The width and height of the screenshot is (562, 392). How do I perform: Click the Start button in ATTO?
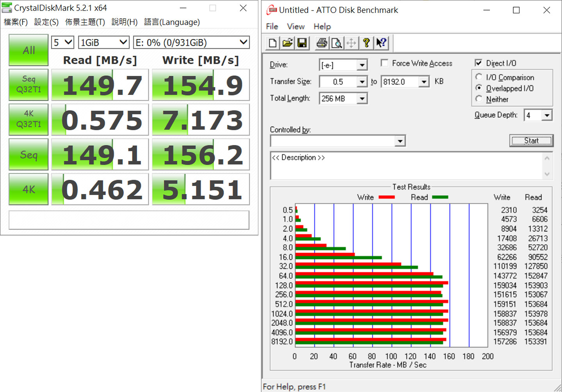531,141
